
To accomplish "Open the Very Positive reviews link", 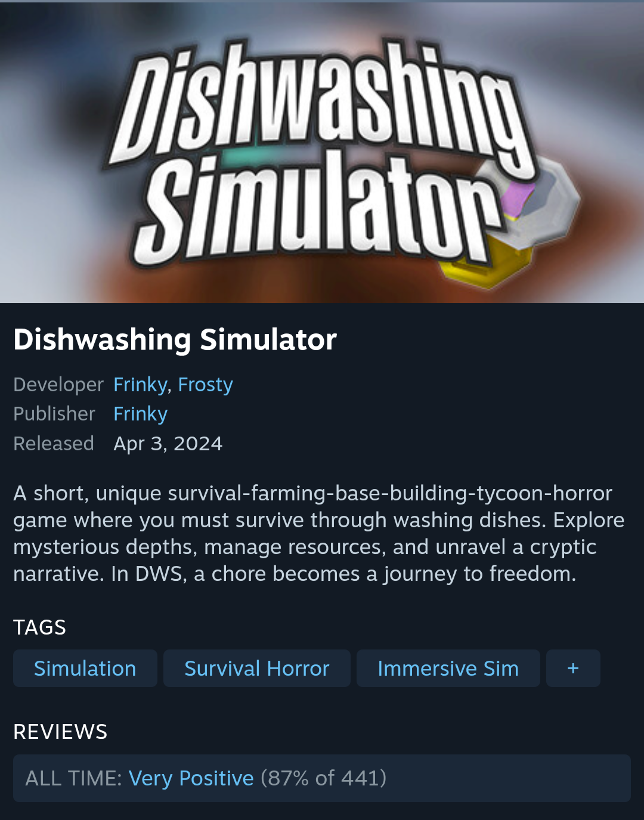I will (191, 778).
